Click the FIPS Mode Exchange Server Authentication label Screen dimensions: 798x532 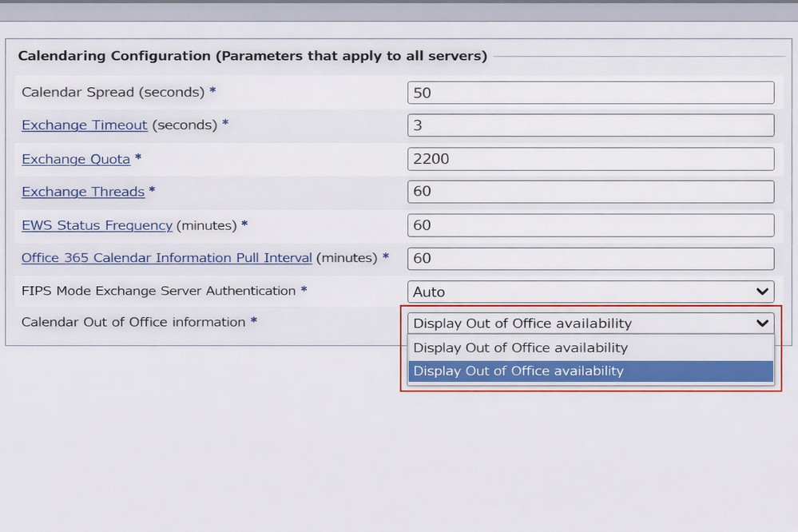pos(158,292)
